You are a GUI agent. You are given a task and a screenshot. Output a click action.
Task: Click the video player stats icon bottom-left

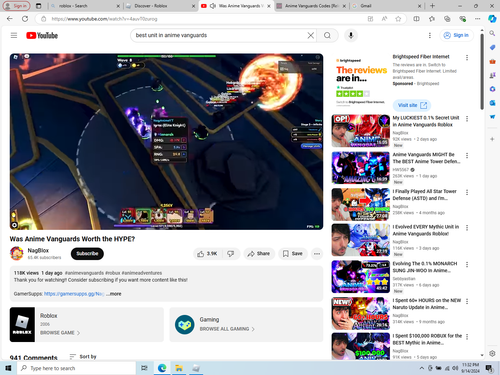click(14, 225)
